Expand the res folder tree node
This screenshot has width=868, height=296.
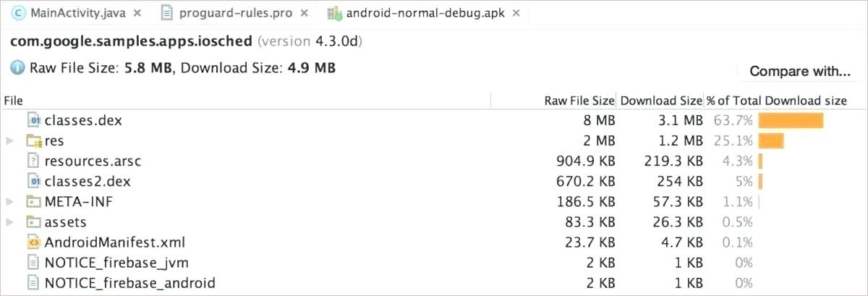10,140
